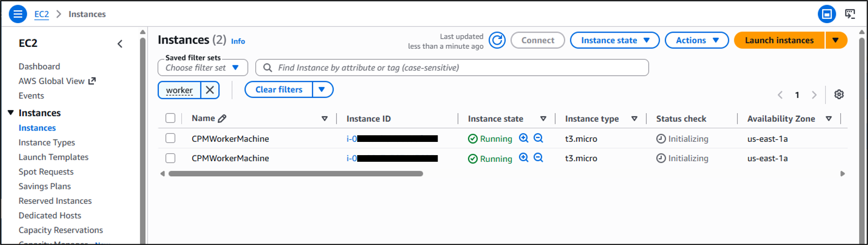
Task: Open the Clear filters dropdown arrow
Action: coord(322,89)
